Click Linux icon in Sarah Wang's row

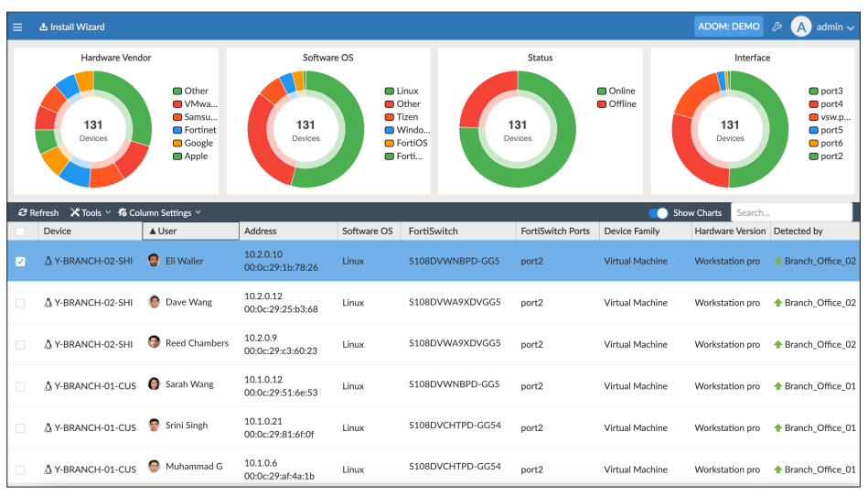pyautogui.click(x=48, y=386)
